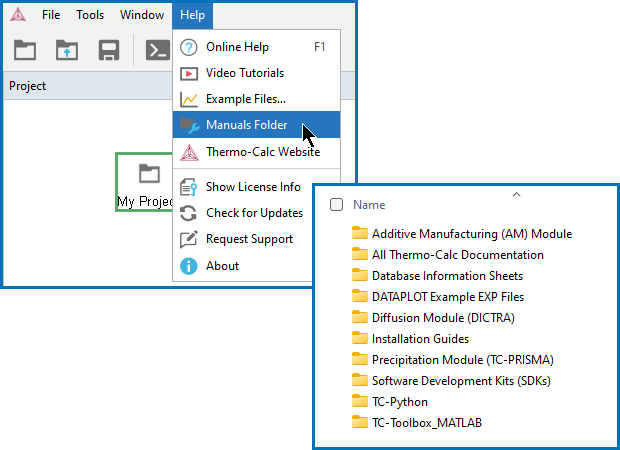This screenshot has height=450, width=620.
Task: Click the Open project folder toolbar icon
Action: point(25,50)
